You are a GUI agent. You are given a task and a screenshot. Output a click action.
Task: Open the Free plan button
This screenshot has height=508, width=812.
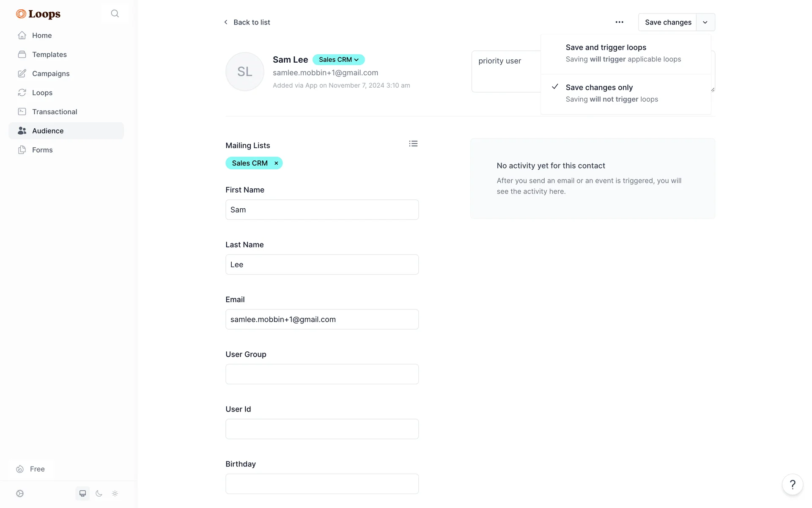[31, 469]
